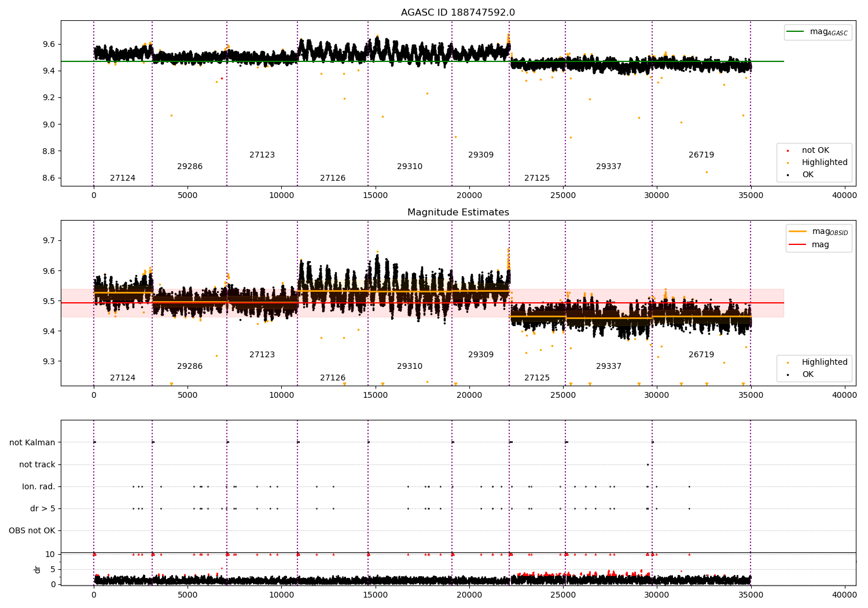
Task: Click the 'not track' data marker near 29500
Action: 648,465
